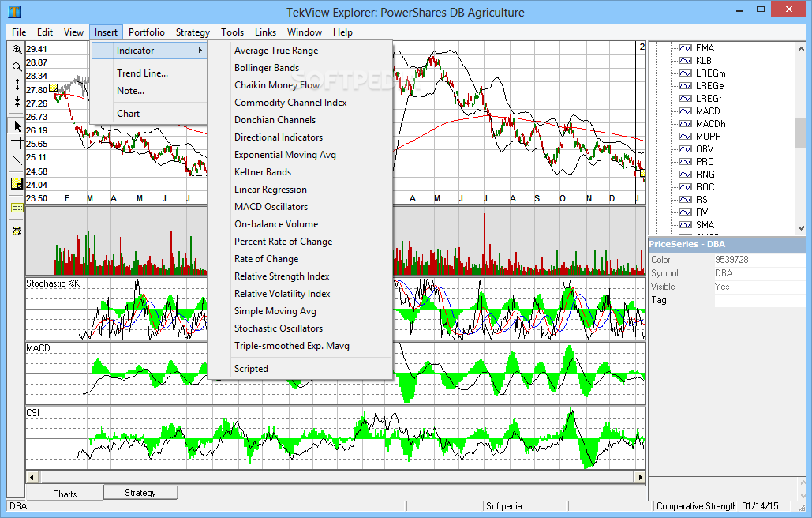Image resolution: width=812 pixels, height=518 pixels.
Task: Click the MACD indicator icon in the tree
Action: [686, 111]
